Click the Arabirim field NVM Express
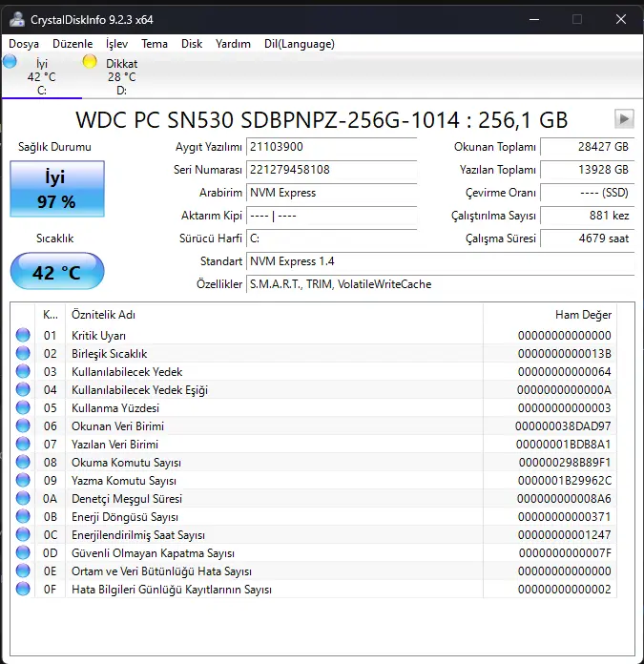Viewport: 644px width, 664px height. click(331, 193)
